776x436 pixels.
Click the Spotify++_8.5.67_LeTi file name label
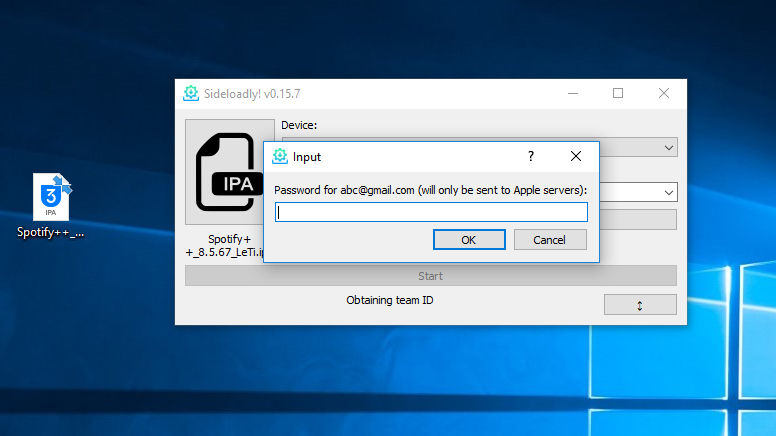(x=226, y=245)
